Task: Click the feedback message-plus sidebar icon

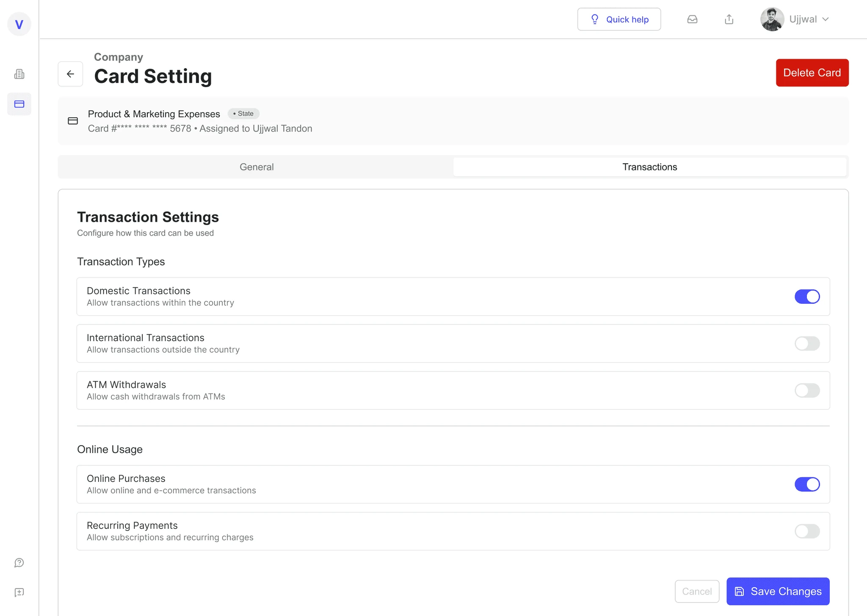Action: point(19,592)
